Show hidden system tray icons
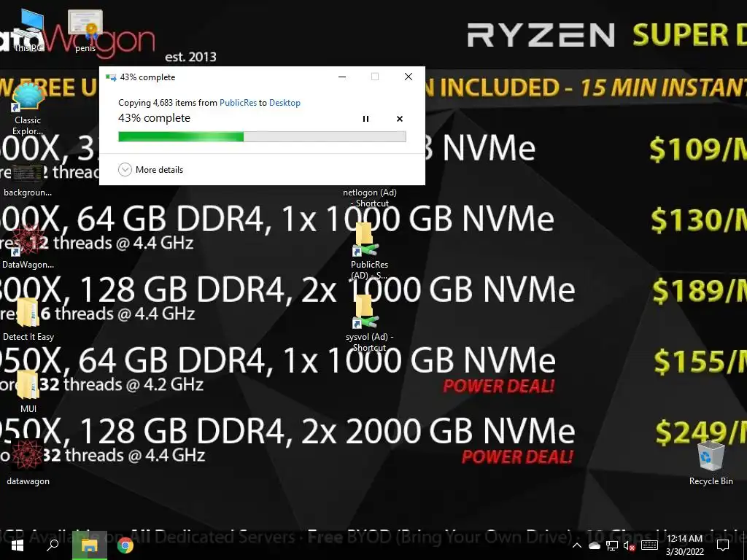The width and height of the screenshot is (747, 560). (x=576, y=545)
